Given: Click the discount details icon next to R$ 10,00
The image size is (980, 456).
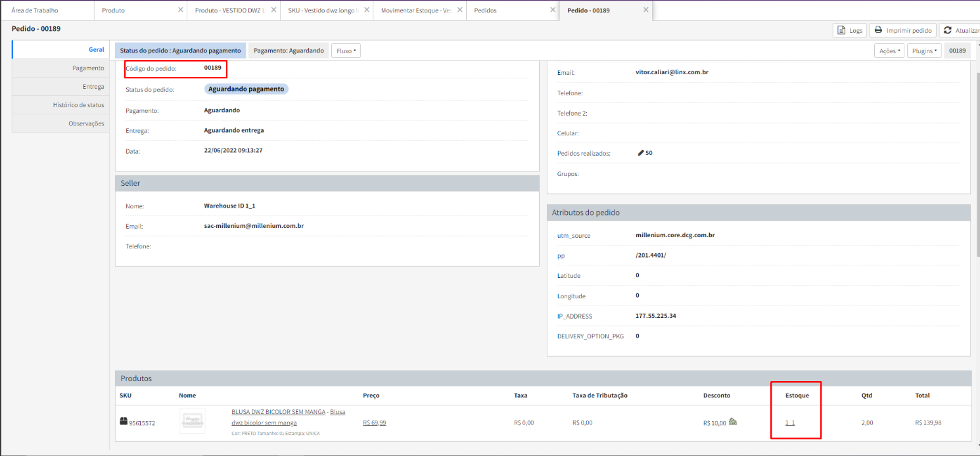Looking at the screenshot, I should pyautogui.click(x=733, y=422).
